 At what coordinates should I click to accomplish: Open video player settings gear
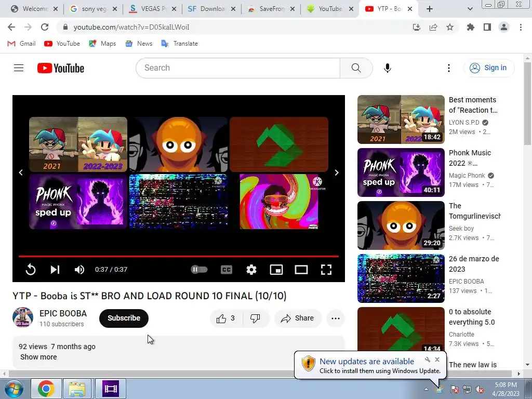pos(251,270)
